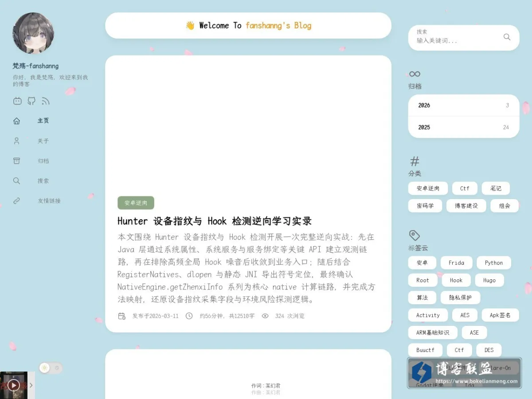Open the 关于 page
This screenshot has height=399, width=532.
[x=43, y=141]
